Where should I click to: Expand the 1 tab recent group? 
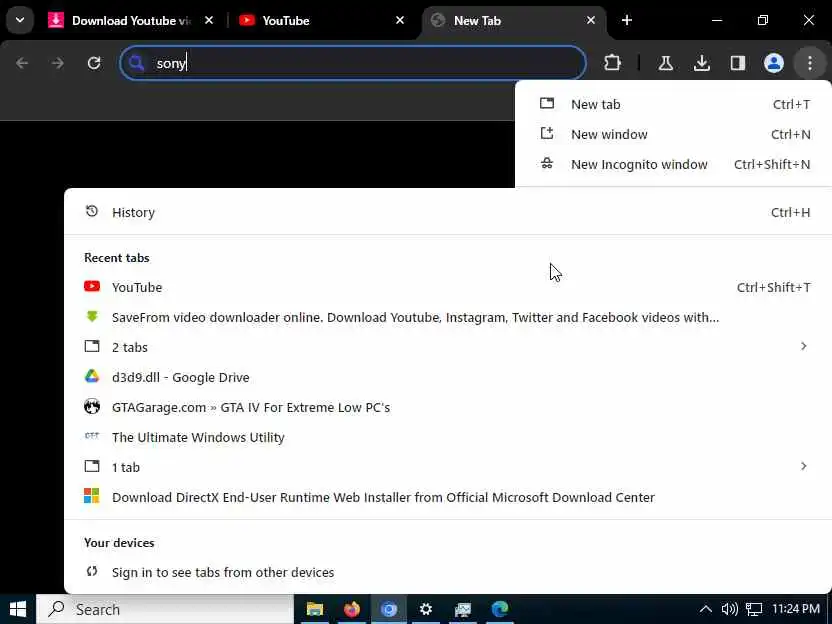tap(447, 467)
